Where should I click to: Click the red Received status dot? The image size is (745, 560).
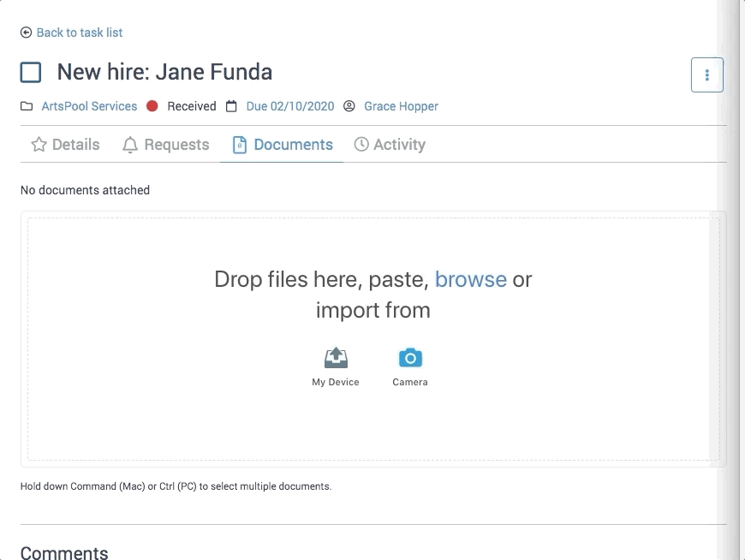(152, 106)
